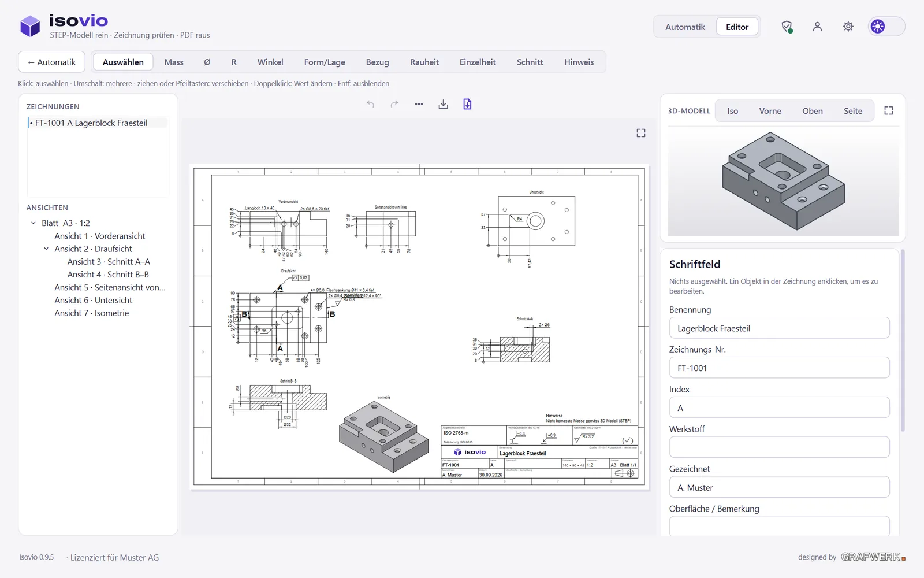Select drawing FT-1001 A Lagerblock Fraesteil
The width and height of the screenshot is (924, 578).
(97, 123)
